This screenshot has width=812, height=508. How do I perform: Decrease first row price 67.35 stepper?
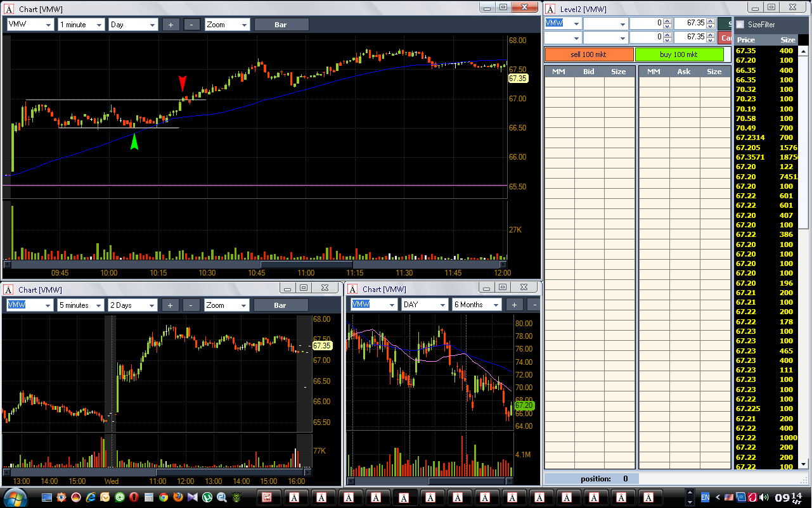[x=711, y=26]
